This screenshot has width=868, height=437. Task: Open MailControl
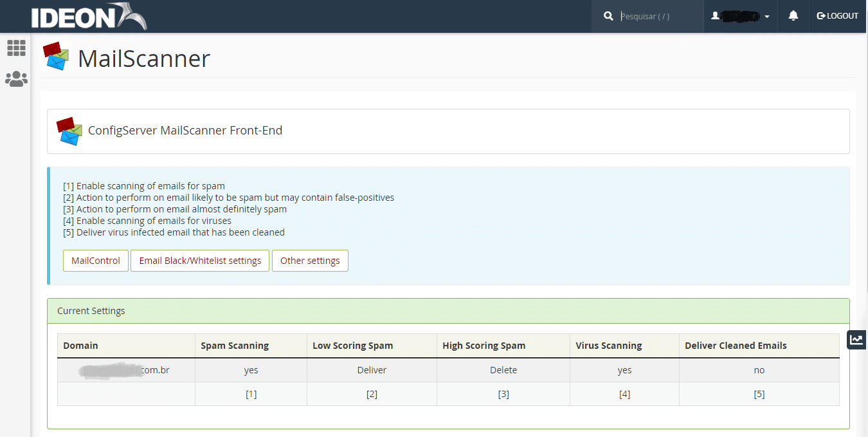[95, 261]
